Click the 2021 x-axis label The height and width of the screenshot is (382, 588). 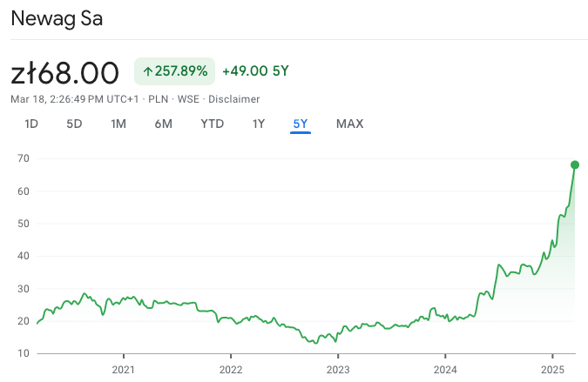pos(124,368)
